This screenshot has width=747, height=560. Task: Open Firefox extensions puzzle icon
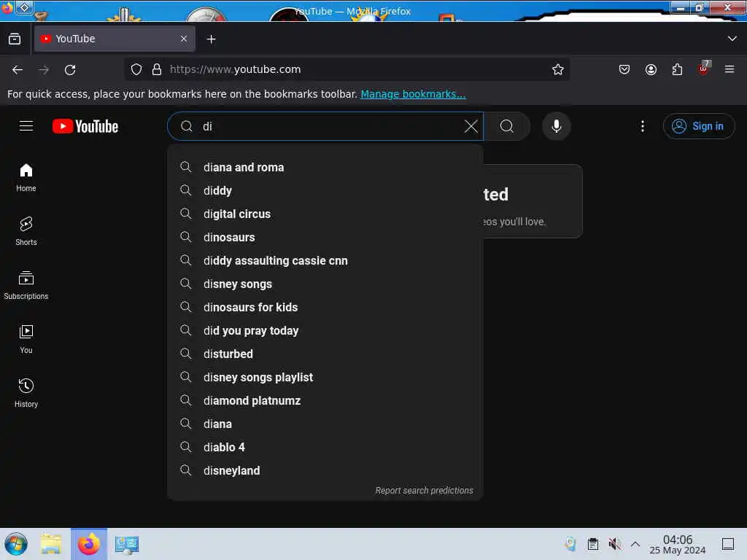click(677, 69)
